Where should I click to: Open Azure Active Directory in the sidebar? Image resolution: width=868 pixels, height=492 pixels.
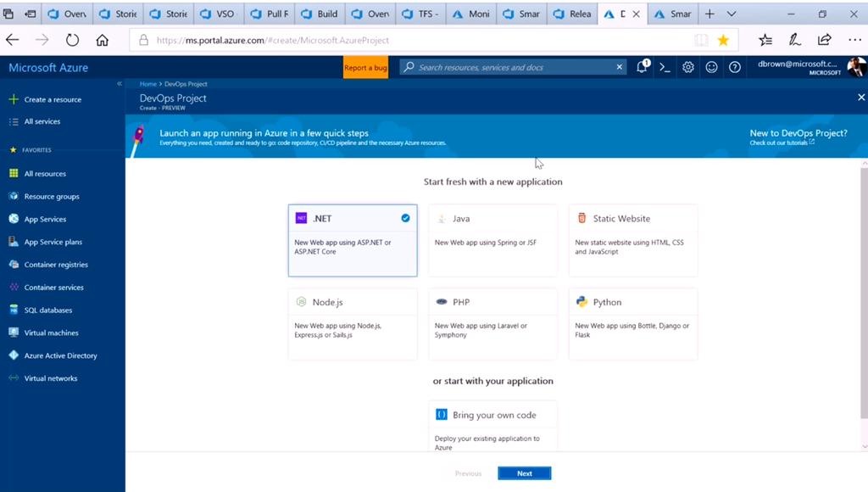click(x=60, y=355)
